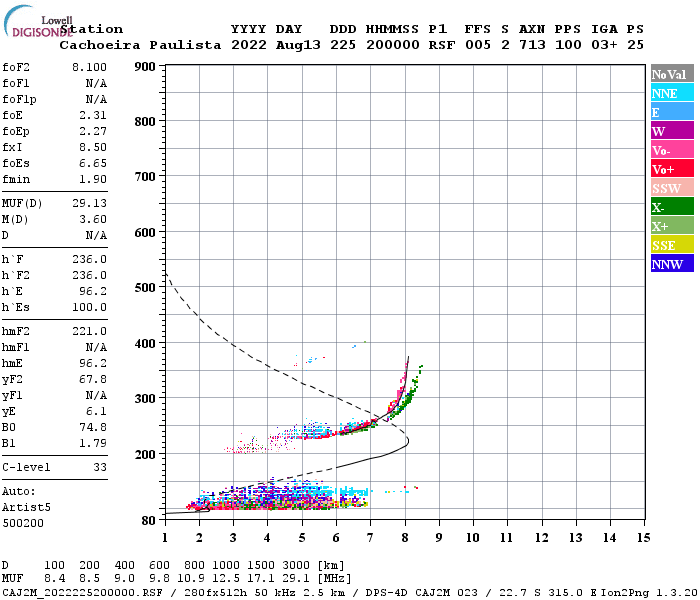
Task: Click the hmF2 value 221.0
Action: tap(89, 331)
